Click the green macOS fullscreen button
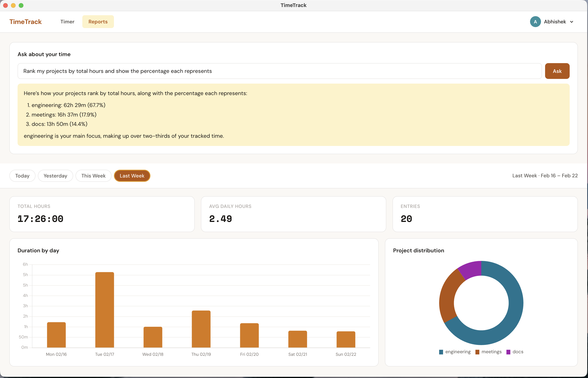Viewport: 588px width, 378px height. click(x=21, y=5)
